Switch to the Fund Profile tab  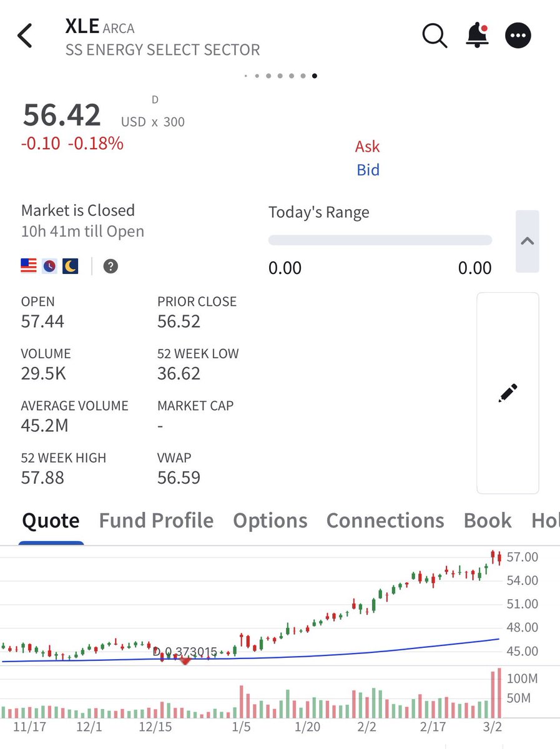156,521
